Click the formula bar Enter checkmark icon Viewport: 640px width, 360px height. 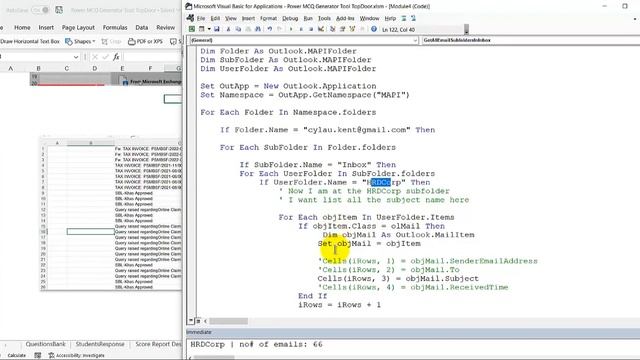pos(106,57)
